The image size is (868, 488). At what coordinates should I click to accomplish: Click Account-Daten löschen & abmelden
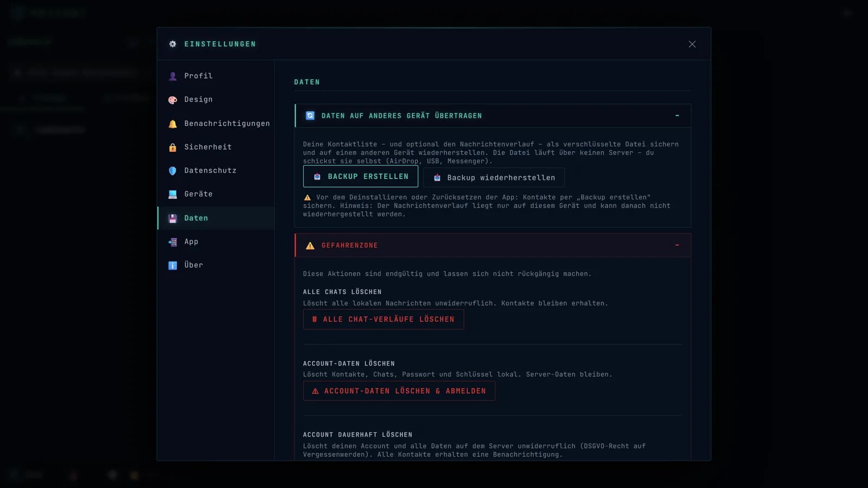coord(399,391)
